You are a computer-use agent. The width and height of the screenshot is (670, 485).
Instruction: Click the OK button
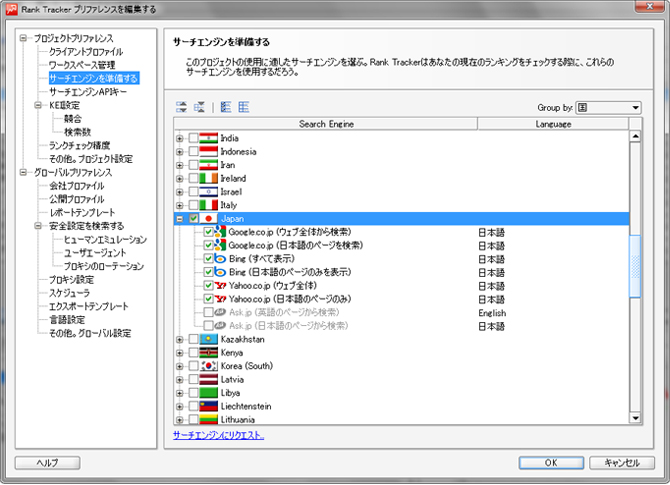pos(551,462)
